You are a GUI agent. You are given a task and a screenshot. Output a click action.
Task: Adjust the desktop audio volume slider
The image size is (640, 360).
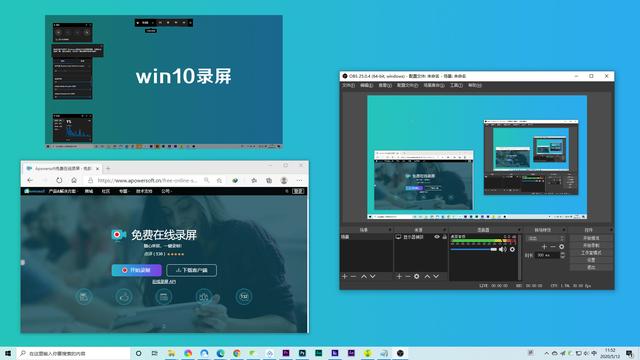[x=473, y=249]
